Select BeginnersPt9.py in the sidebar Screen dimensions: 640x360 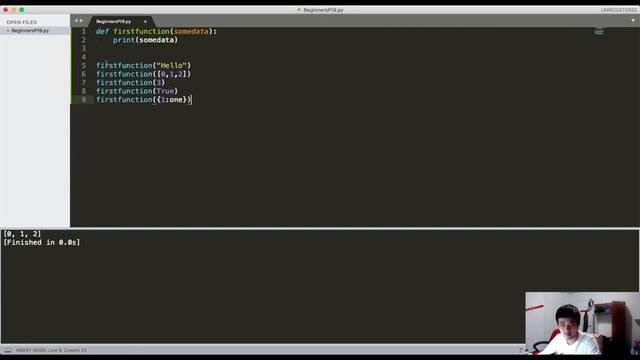[35, 31]
